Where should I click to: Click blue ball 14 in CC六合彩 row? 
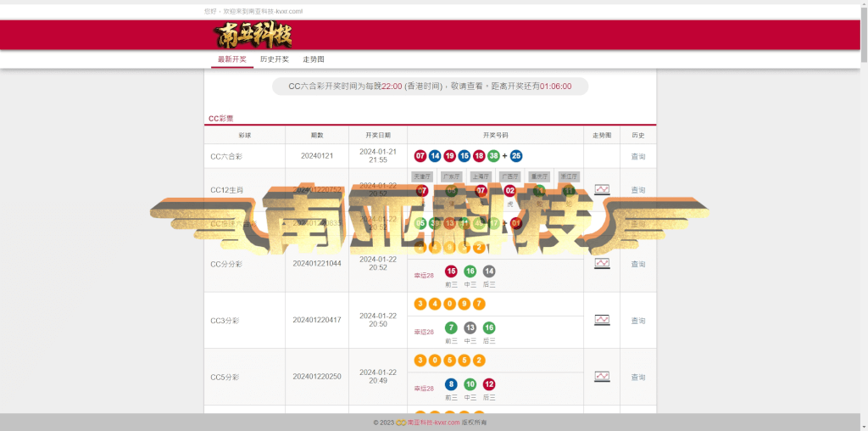click(435, 156)
